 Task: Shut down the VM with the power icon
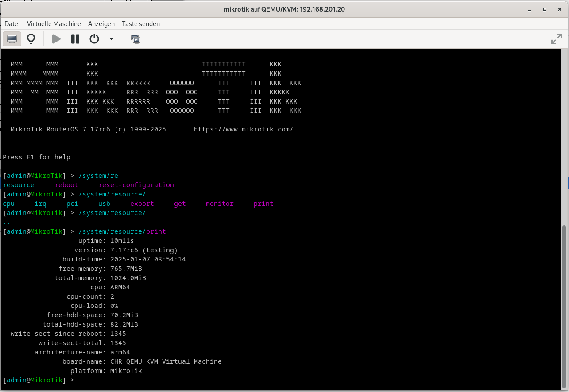tap(94, 39)
